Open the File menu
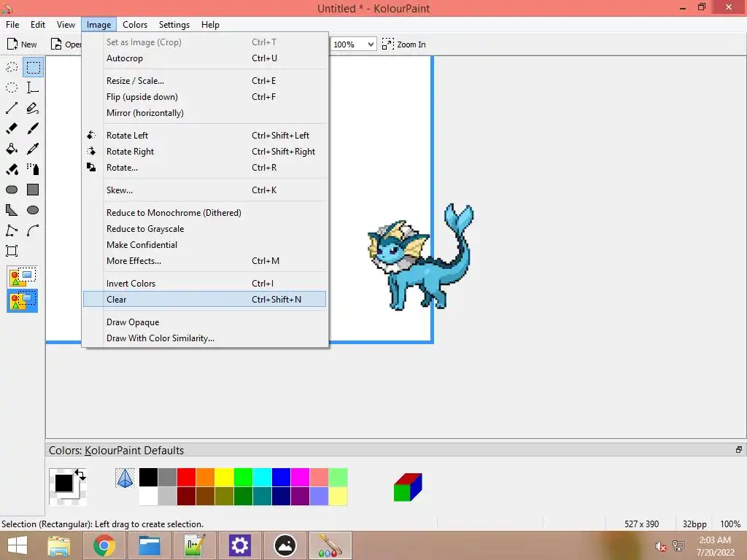747x560 pixels. coord(12,25)
